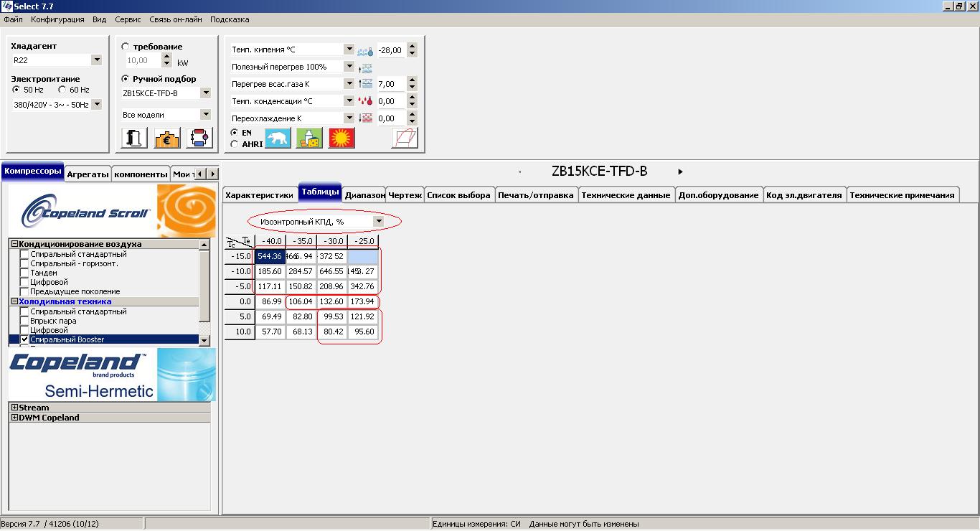980x531 pixels.
Task: Select the polar bear low-temperature preset
Action: [278, 138]
